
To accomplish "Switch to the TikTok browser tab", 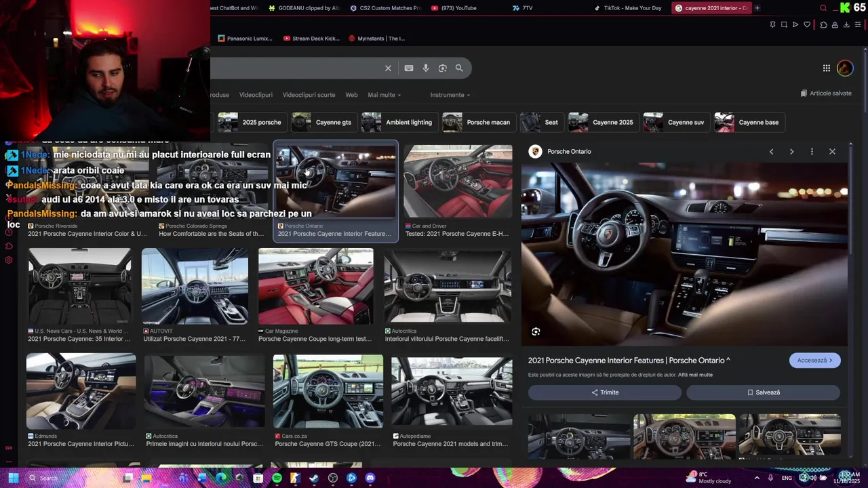I will (627, 8).
